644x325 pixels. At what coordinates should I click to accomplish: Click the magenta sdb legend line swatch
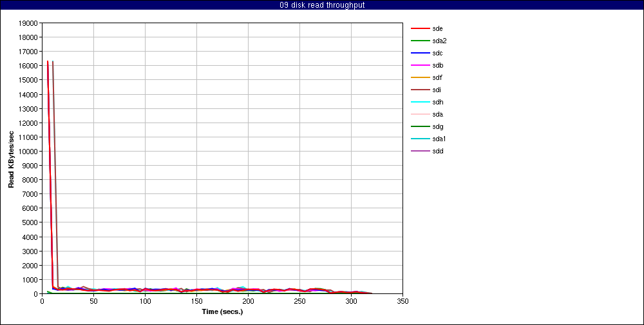coord(420,66)
